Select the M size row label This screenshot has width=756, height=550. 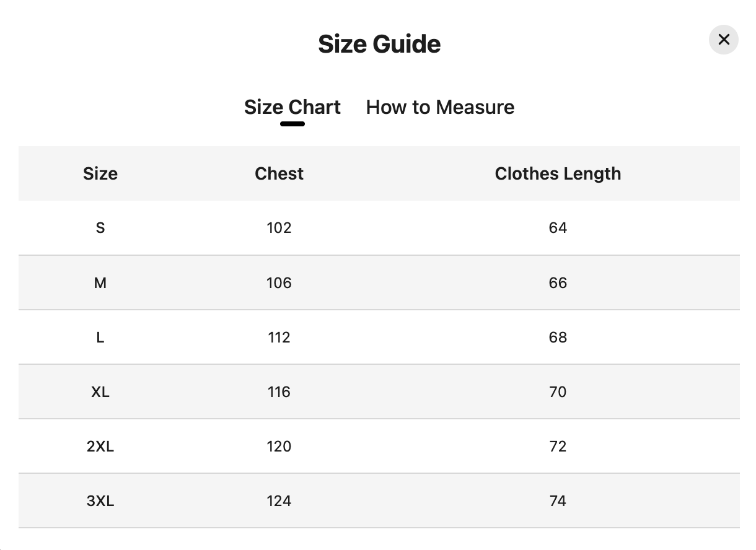click(x=100, y=283)
